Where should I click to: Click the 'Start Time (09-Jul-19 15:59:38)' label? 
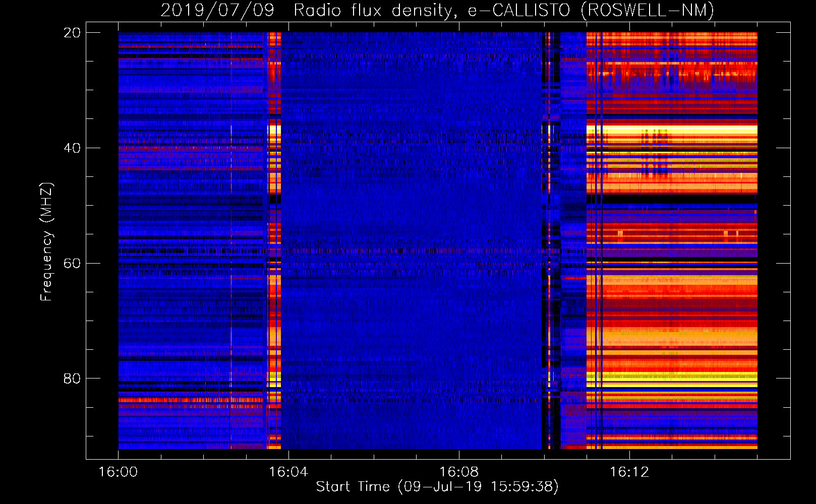tap(437, 487)
